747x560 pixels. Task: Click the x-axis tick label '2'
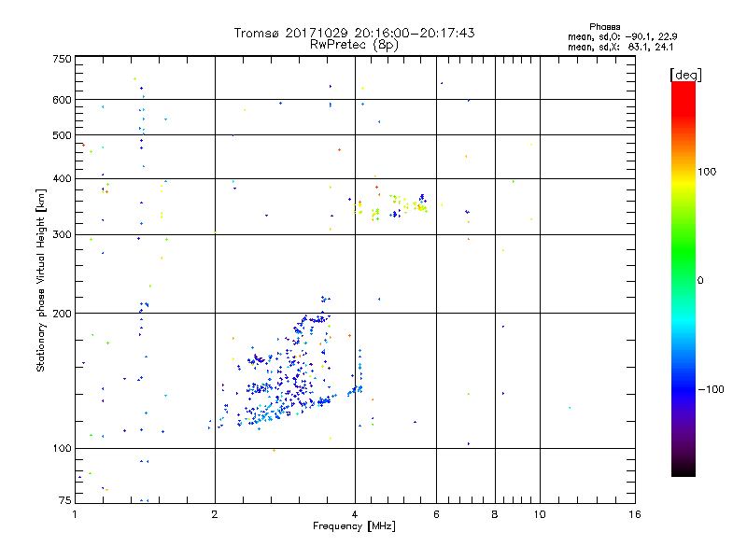click(x=215, y=514)
